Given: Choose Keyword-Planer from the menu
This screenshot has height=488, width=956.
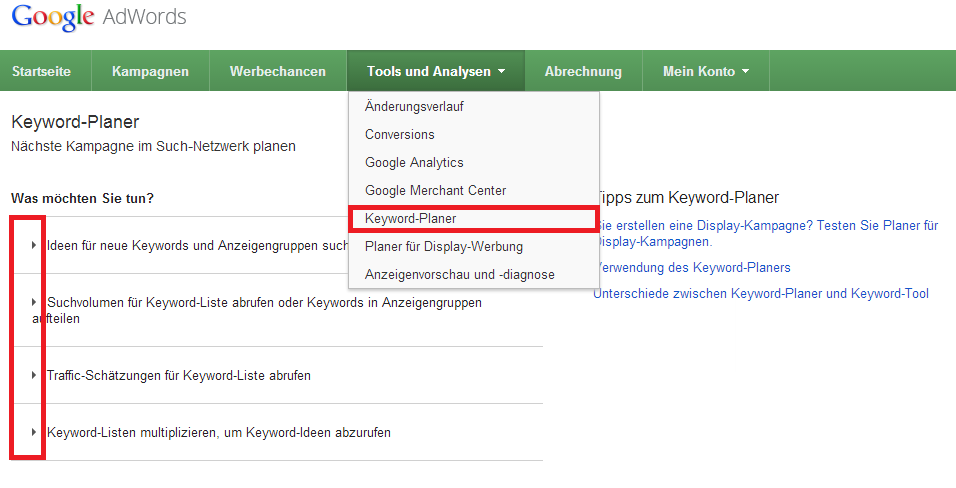Looking at the screenshot, I should pyautogui.click(x=474, y=218).
